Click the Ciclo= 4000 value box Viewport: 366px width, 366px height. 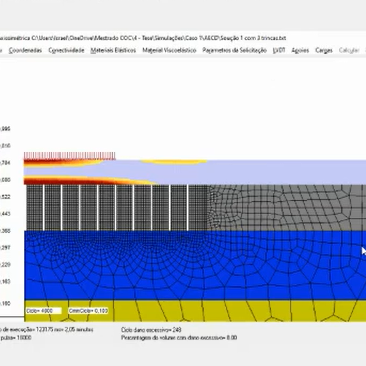click(x=44, y=311)
